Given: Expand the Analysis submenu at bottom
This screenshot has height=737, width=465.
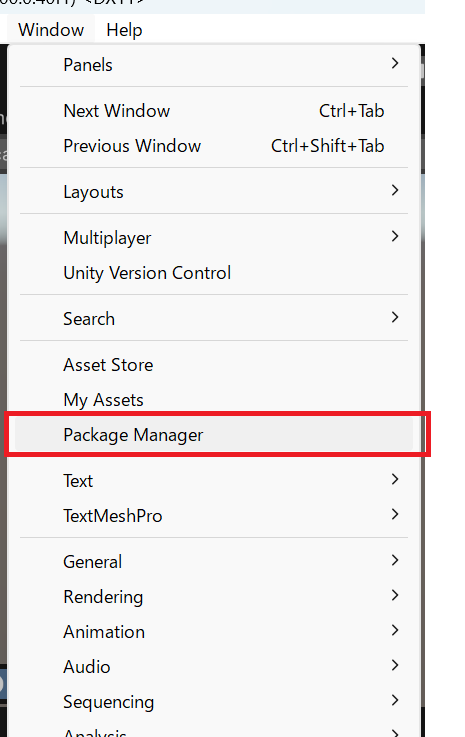Looking at the screenshot, I should click(214, 729).
